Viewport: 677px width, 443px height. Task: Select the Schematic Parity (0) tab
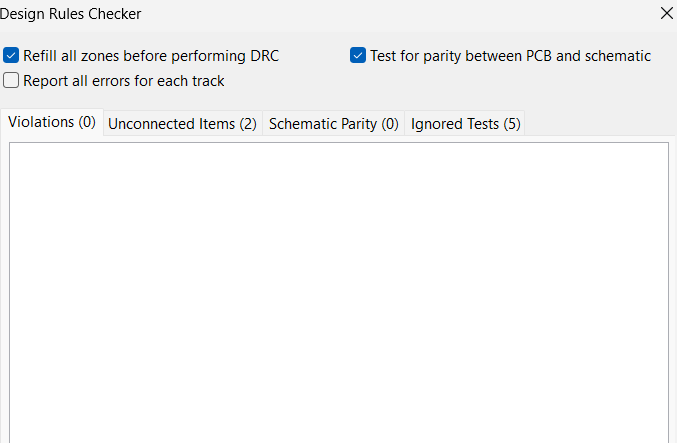[334, 124]
